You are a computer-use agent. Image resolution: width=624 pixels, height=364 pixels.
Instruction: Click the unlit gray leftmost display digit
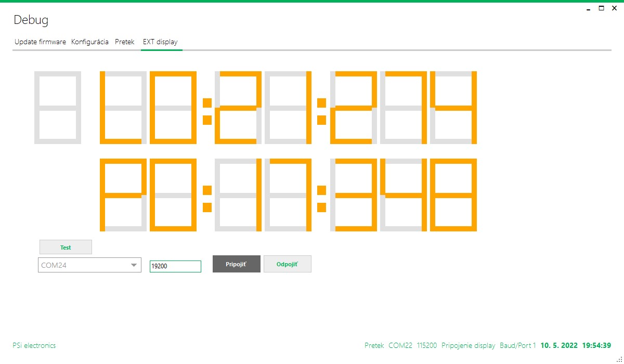[x=58, y=108]
